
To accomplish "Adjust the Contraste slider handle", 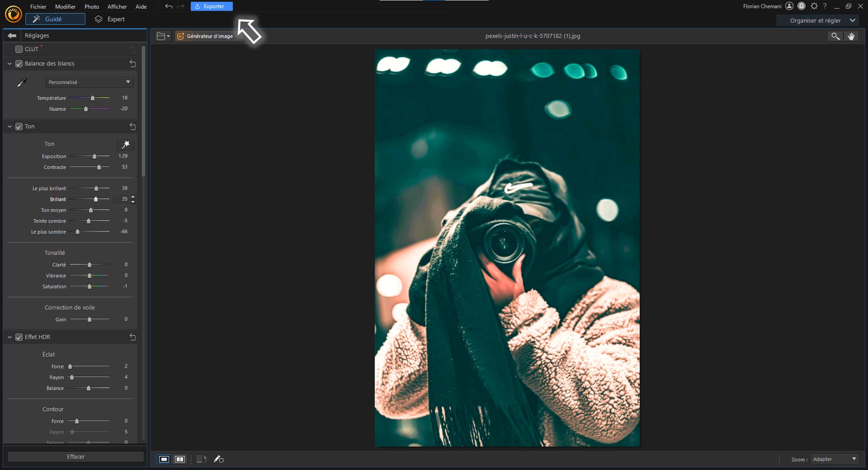I will click(x=99, y=167).
